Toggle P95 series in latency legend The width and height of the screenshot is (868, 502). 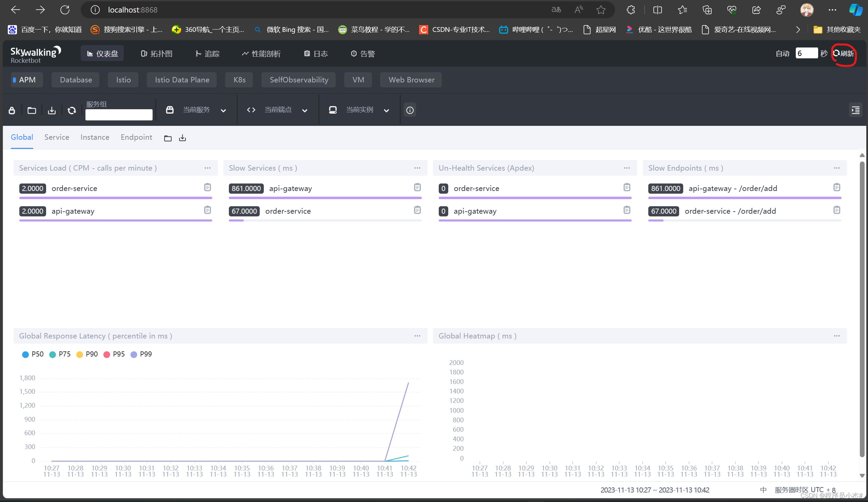point(114,354)
